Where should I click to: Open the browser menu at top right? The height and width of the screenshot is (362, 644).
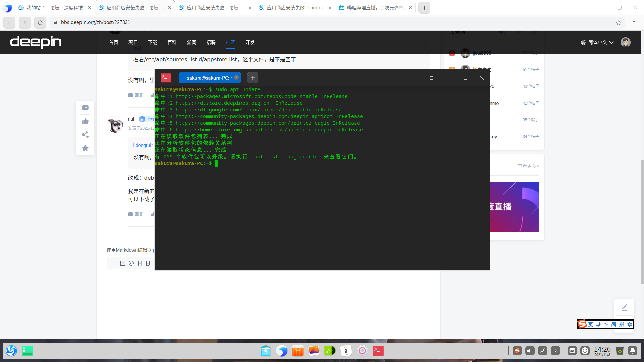[634, 23]
